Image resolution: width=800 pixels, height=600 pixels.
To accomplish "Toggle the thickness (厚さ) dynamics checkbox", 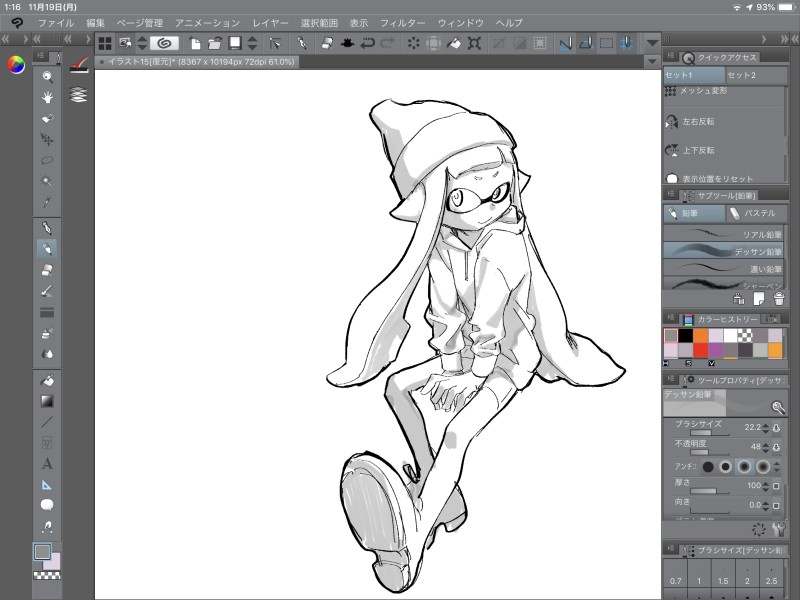I will [776, 487].
